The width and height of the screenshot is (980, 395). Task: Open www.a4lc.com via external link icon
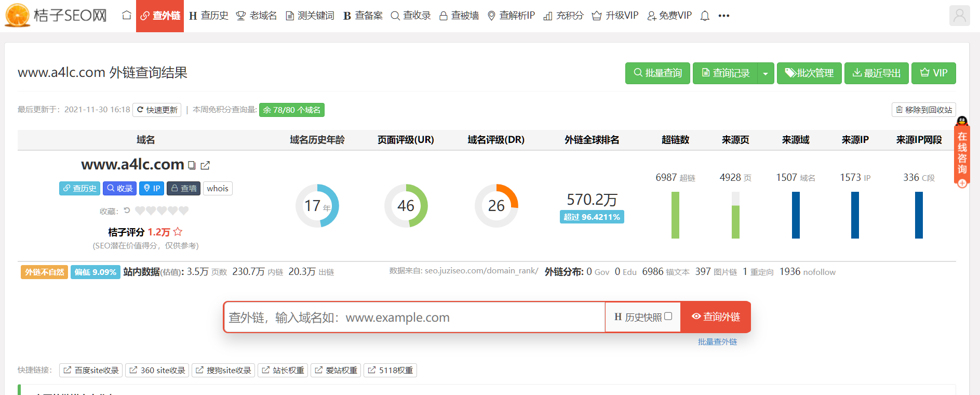[x=205, y=165]
